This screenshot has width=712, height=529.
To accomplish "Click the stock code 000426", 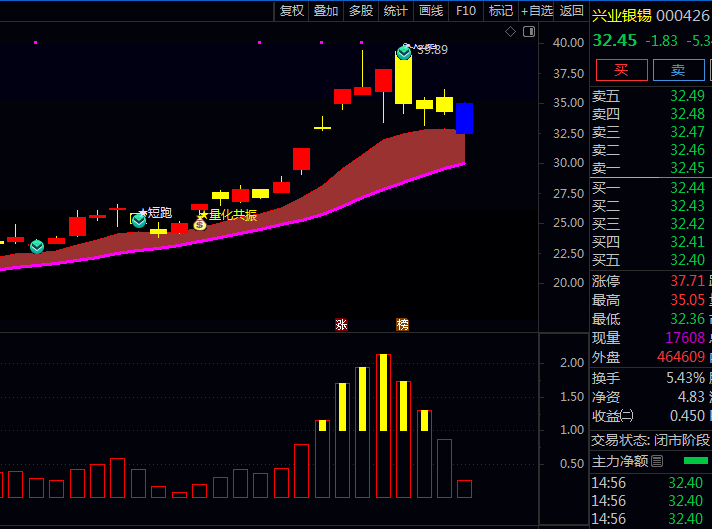I will pyautogui.click(x=682, y=16).
